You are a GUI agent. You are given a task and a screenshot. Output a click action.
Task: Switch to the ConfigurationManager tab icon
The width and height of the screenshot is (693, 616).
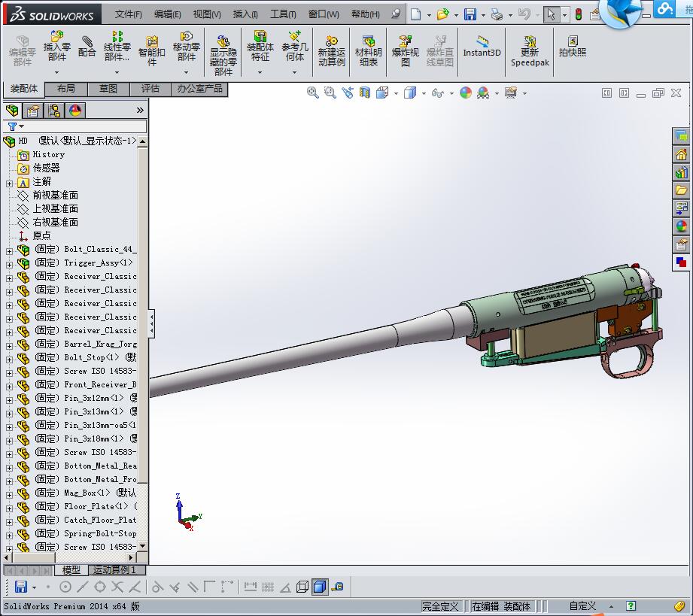pyautogui.click(x=54, y=111)
